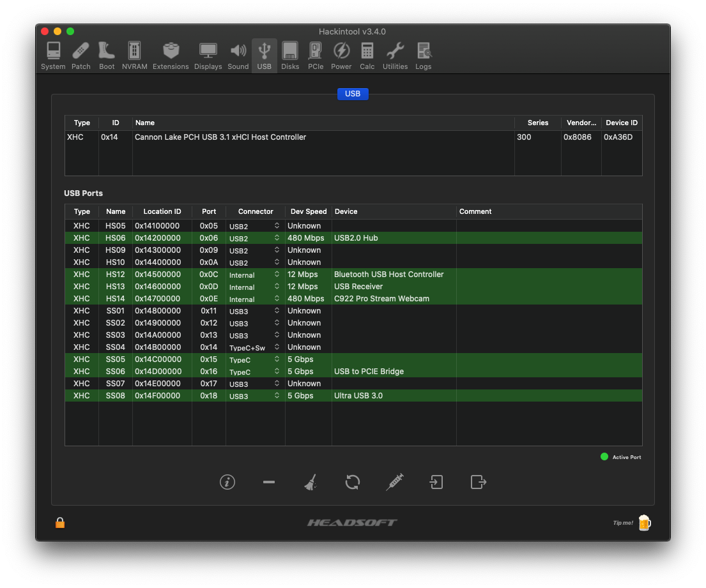This screenshot has height=588, width=706.
Task: Switch to the Extensions section
Action: (171, 56)
